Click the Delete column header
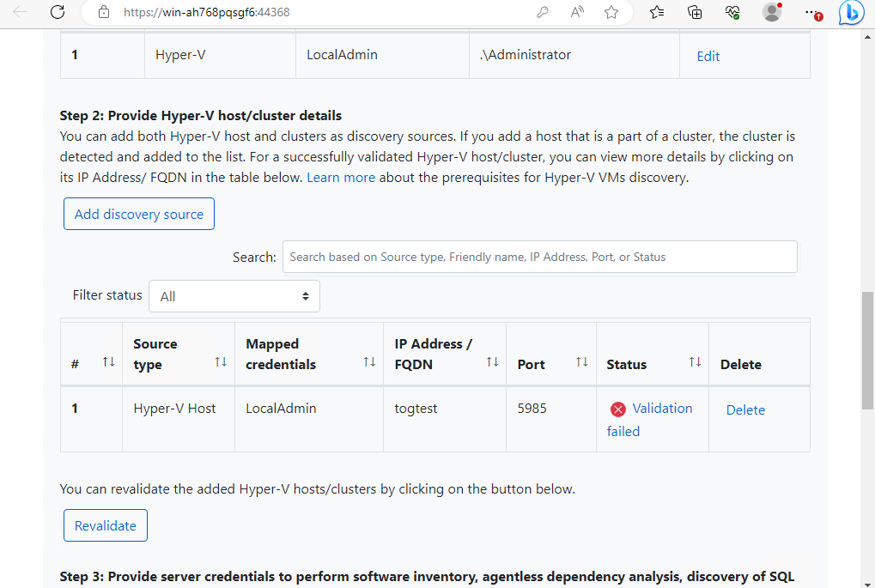875x588 pixels. 740,364
